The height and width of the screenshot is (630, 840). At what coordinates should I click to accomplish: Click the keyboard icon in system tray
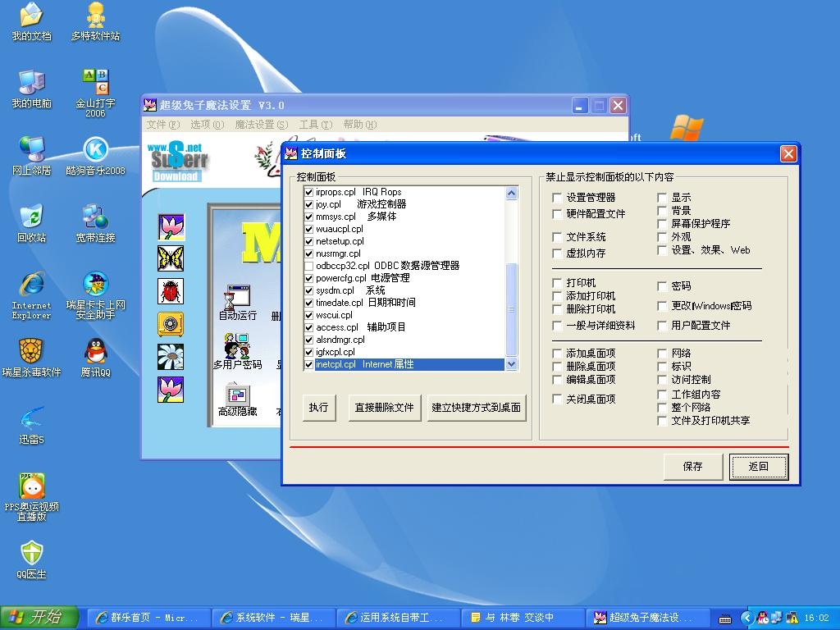pyautogui.click(x=725, y=619)
